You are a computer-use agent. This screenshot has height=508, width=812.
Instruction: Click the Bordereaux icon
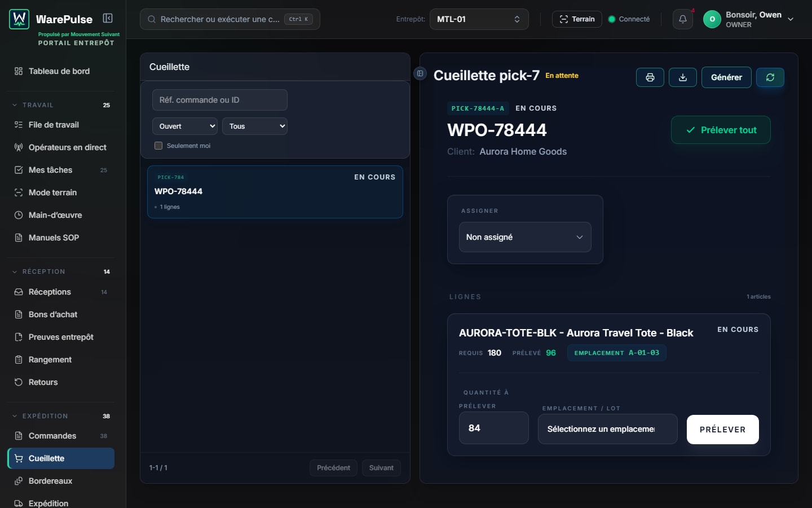[x=19, y=481]
